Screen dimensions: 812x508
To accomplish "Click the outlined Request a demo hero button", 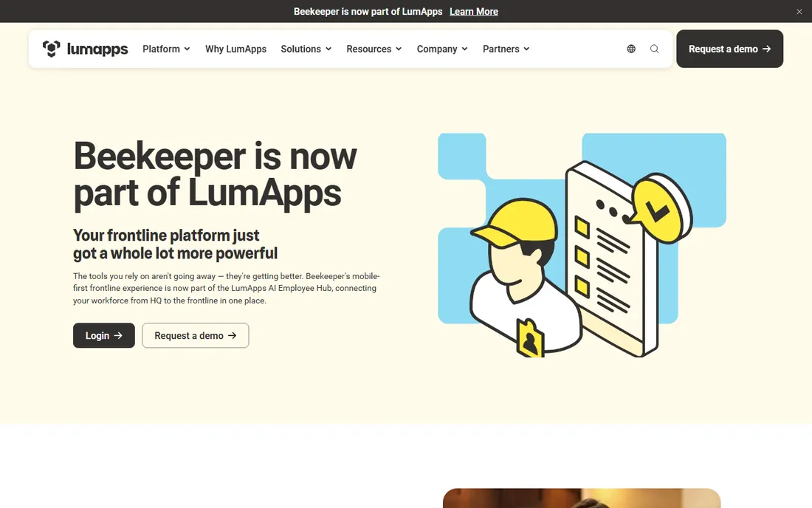I will 195,335.
